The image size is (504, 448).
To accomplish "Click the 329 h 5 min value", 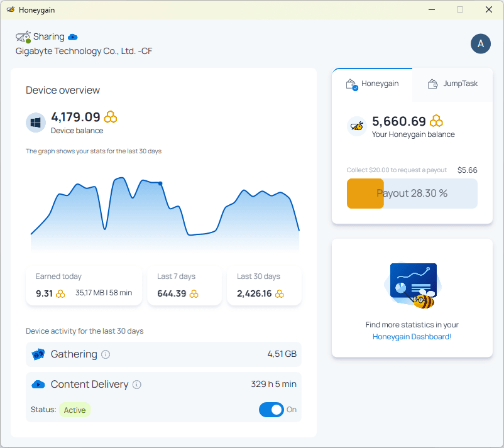I will click(273, 385).
